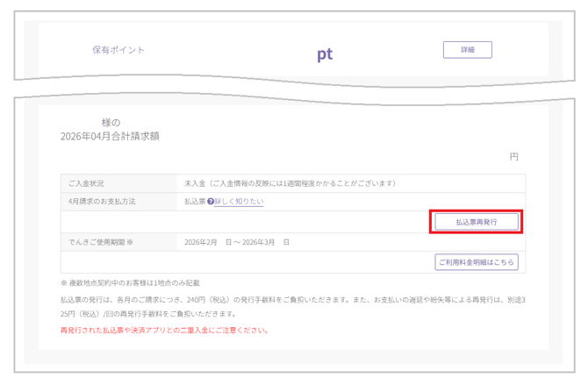Click the 2026年04月合計請求額 heading
588x385 pixels.
coord(110,137)
